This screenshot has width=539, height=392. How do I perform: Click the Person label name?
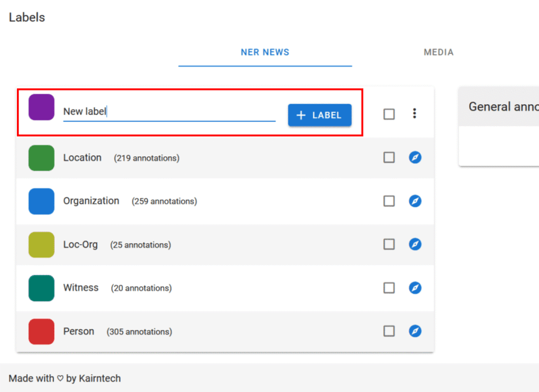tap(79, 331)
